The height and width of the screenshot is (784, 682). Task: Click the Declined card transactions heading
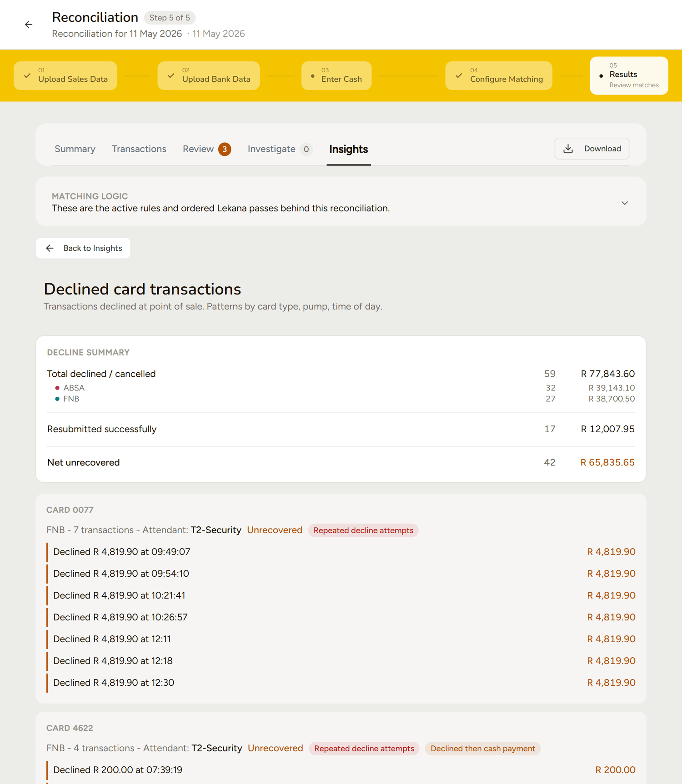[x=142, y=289]
